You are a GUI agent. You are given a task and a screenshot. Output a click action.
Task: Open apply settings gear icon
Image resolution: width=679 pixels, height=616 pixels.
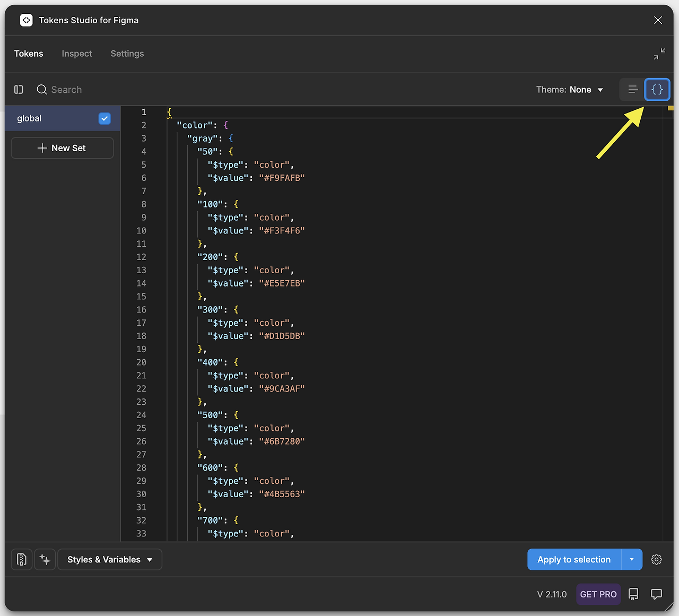656,559
